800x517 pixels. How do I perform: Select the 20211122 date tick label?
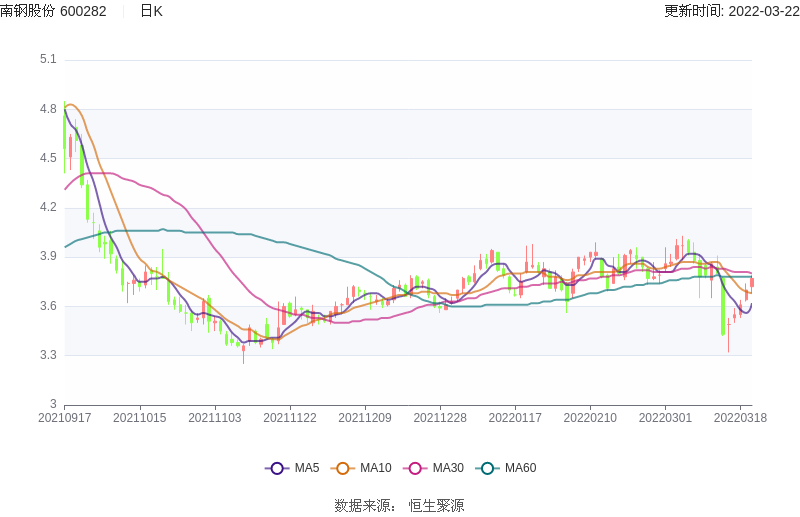(x=290, y=417)
